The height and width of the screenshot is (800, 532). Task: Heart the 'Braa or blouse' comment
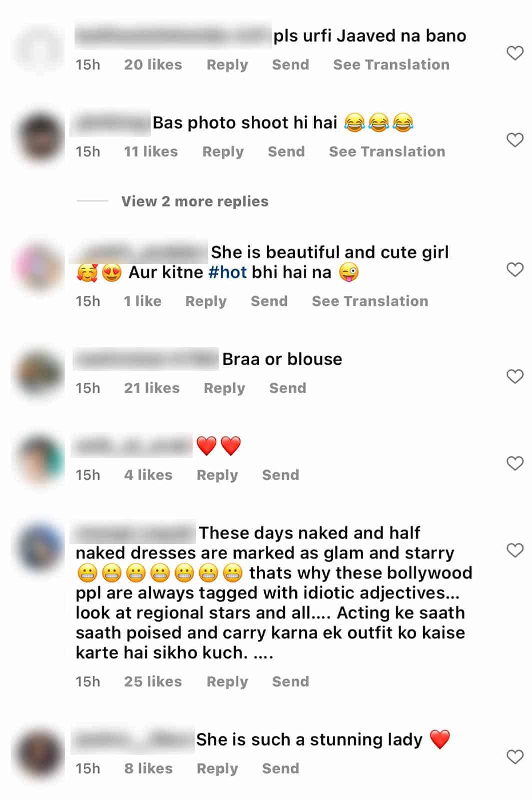tap(515, 376)
